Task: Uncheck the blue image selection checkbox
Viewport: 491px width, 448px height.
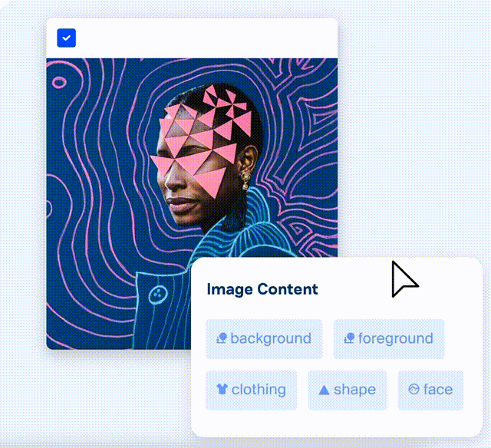Action: [67, 38]
